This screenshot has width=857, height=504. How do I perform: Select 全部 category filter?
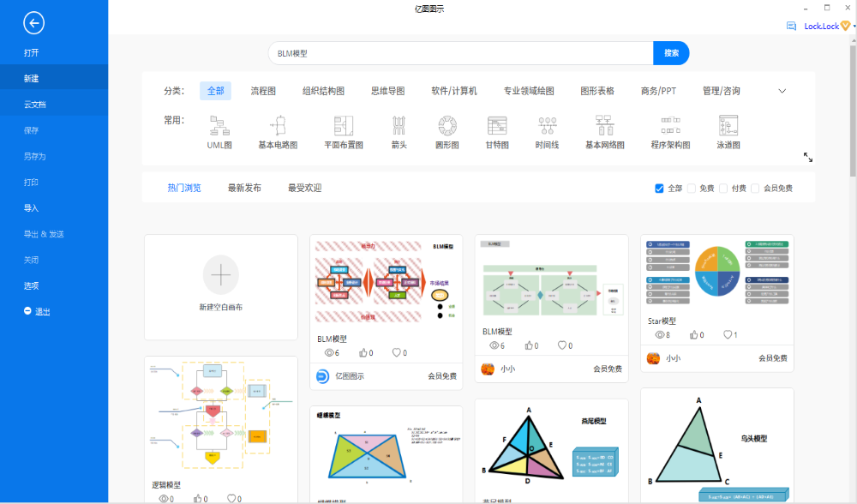(215, 91)
